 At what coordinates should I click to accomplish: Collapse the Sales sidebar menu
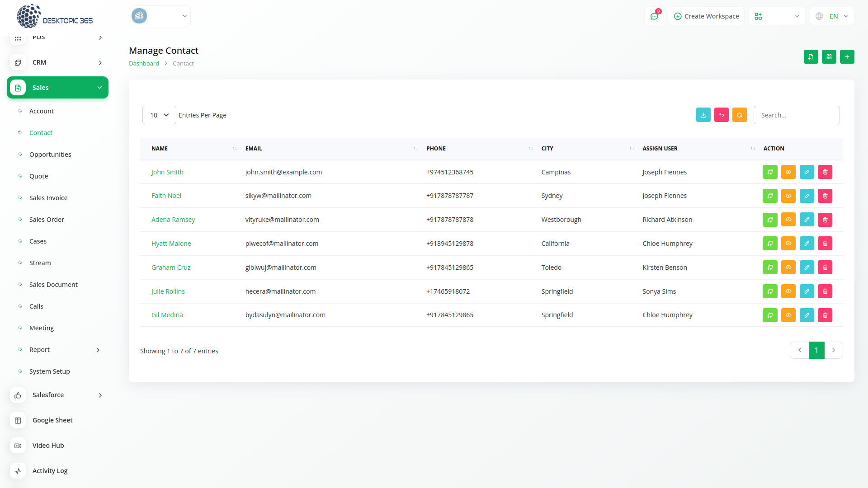click(57, 88)
